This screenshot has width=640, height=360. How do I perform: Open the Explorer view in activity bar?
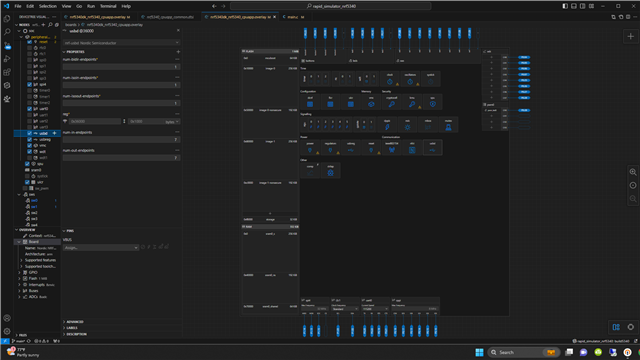coord(7,19)
